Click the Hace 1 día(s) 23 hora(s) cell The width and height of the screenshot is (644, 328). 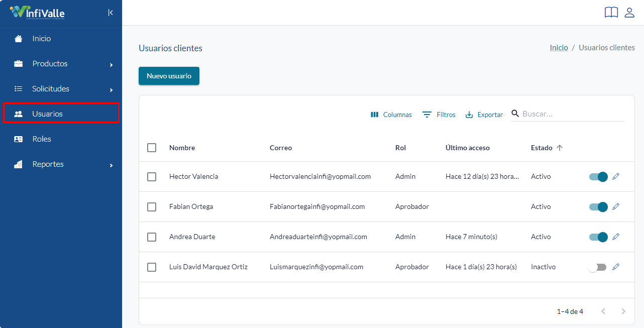[481, 267]
